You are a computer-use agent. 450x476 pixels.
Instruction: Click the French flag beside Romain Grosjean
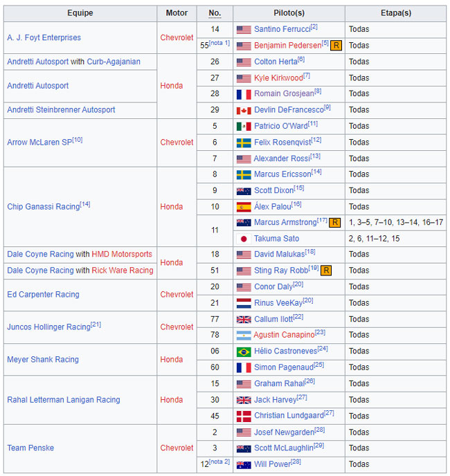[x=244, y=94]
